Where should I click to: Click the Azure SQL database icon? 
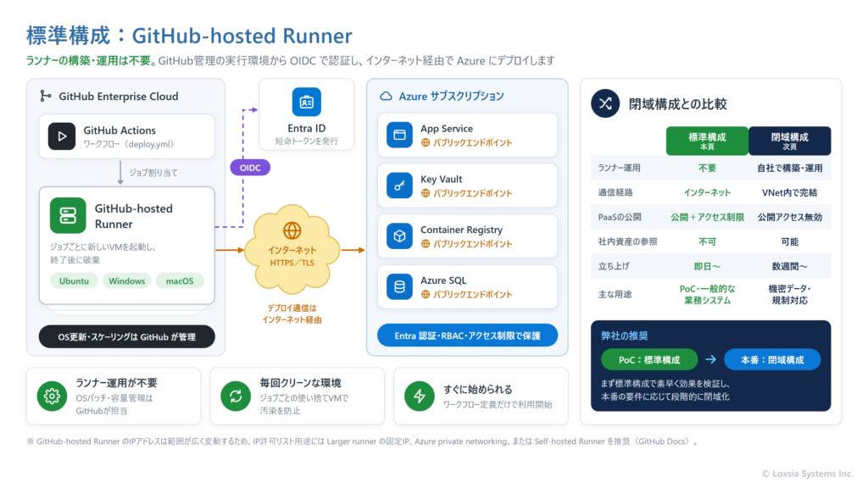(399, 286)
